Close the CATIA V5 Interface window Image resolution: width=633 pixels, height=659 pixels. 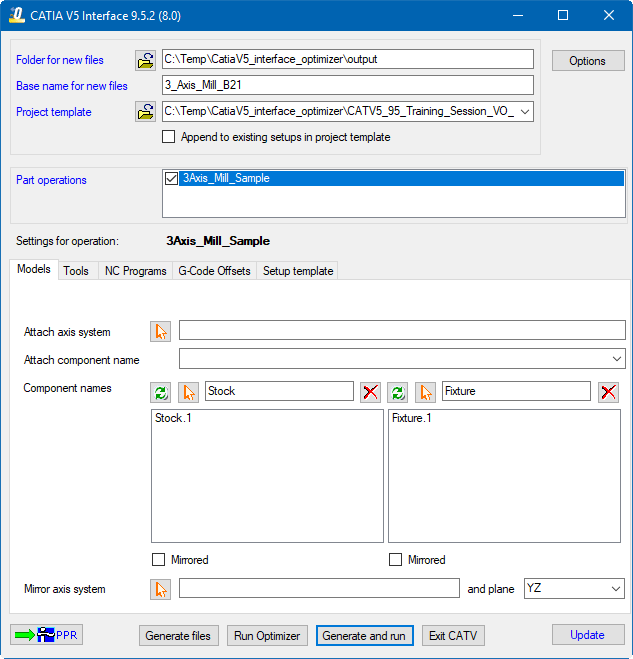(609, 16)
